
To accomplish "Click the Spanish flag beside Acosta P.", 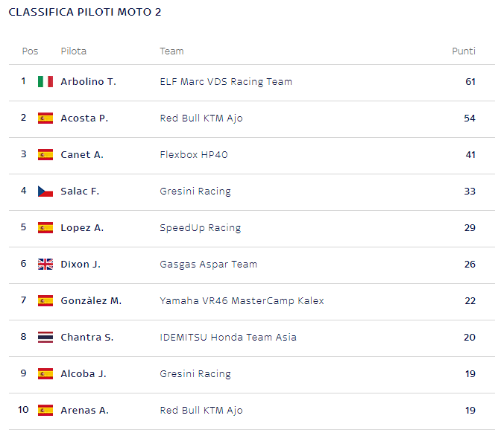I will coord(45,118).
